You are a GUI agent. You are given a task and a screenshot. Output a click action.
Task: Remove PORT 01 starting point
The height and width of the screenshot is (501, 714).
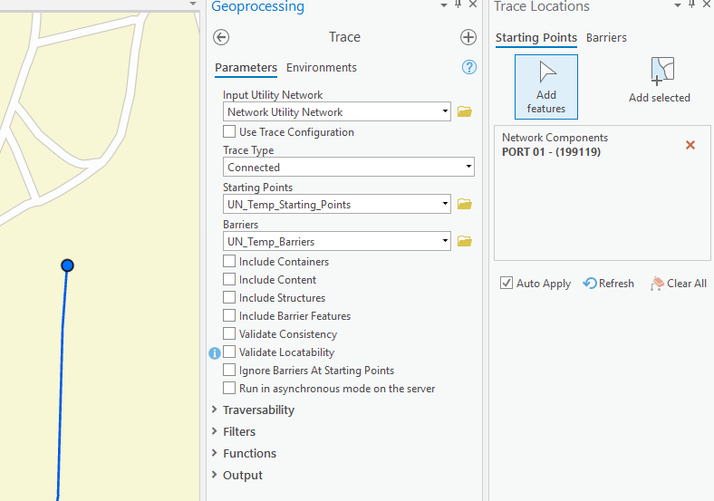click(x=690, y=145)
